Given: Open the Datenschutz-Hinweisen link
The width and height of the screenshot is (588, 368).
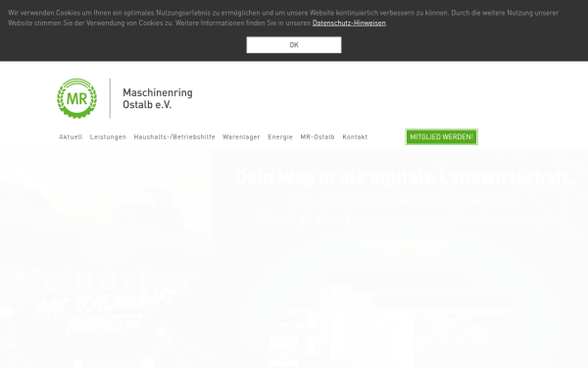Looking at the screenshot, I should pyautogui.click(x=349, y=23).
